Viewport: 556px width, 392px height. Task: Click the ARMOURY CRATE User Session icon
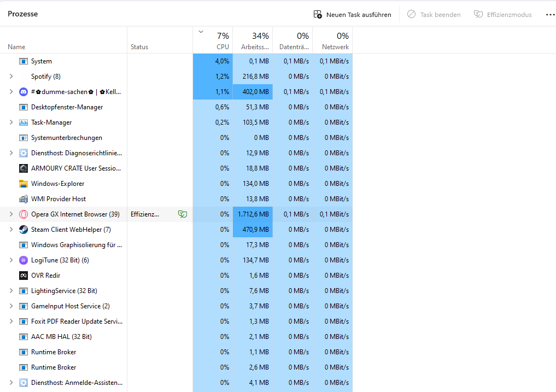click(x=23, y=168)
